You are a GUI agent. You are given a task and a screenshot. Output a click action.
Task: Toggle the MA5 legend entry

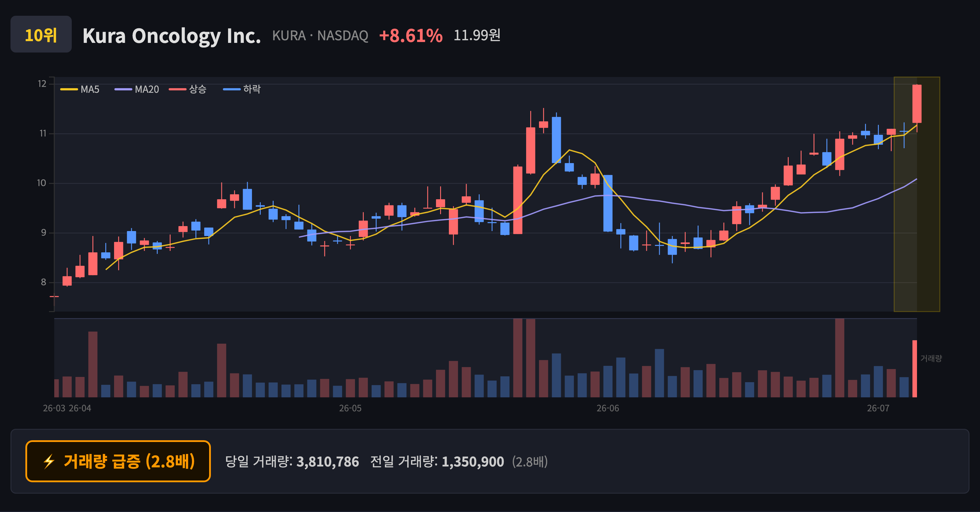click(80, 89)
